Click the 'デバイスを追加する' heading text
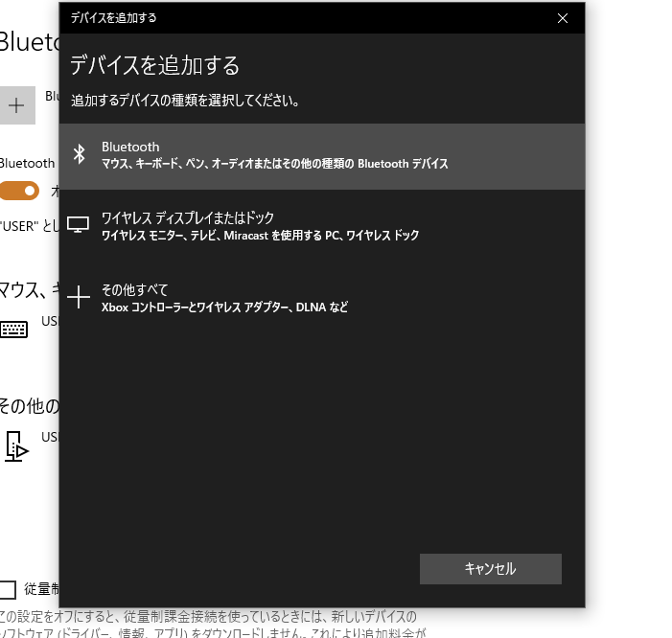Viewport: 672px width, 638px height. tap(154, 65)
